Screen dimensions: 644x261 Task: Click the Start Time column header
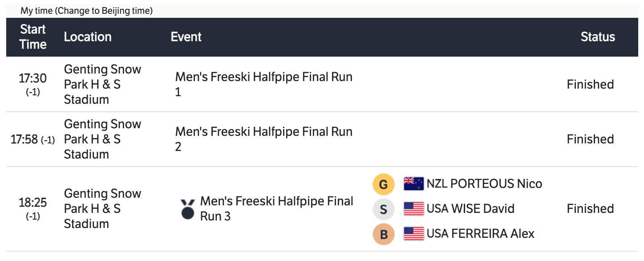33,37
